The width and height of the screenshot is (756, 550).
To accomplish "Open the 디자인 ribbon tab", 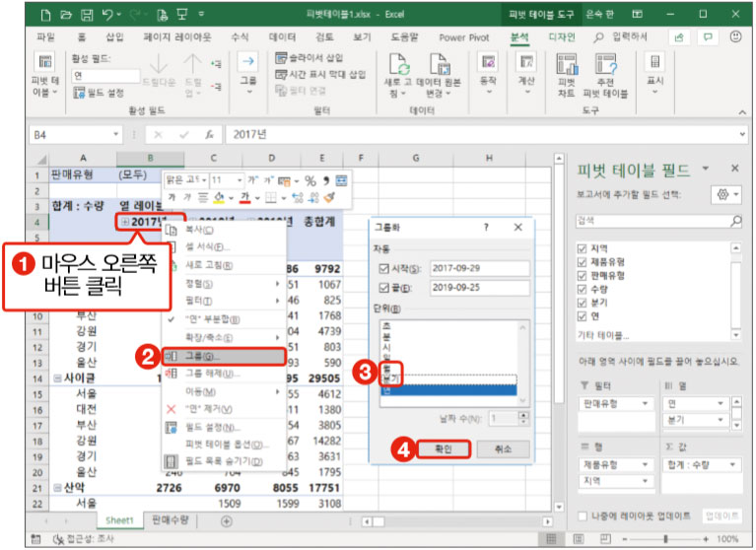I will click(x=562, y=37).
